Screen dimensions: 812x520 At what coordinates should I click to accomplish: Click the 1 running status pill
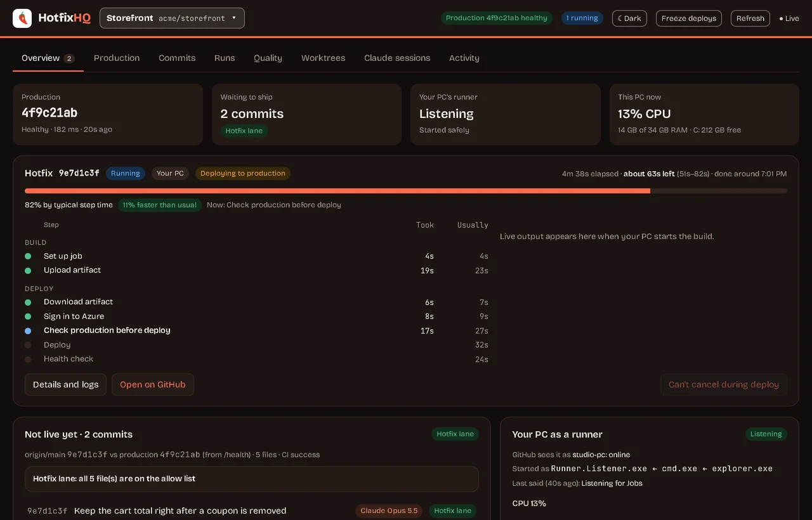pyautogui.click(x=582, y=18)
